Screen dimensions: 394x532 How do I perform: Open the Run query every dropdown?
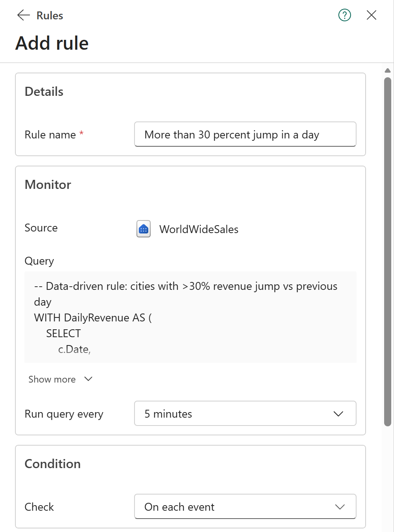pos(245,413)
